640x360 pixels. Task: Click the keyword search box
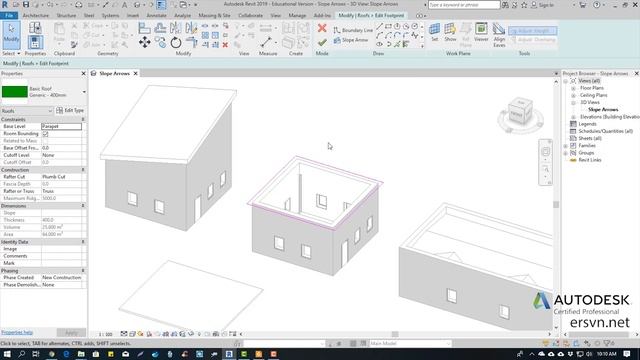pyautogui.click(x=464, y=5)
